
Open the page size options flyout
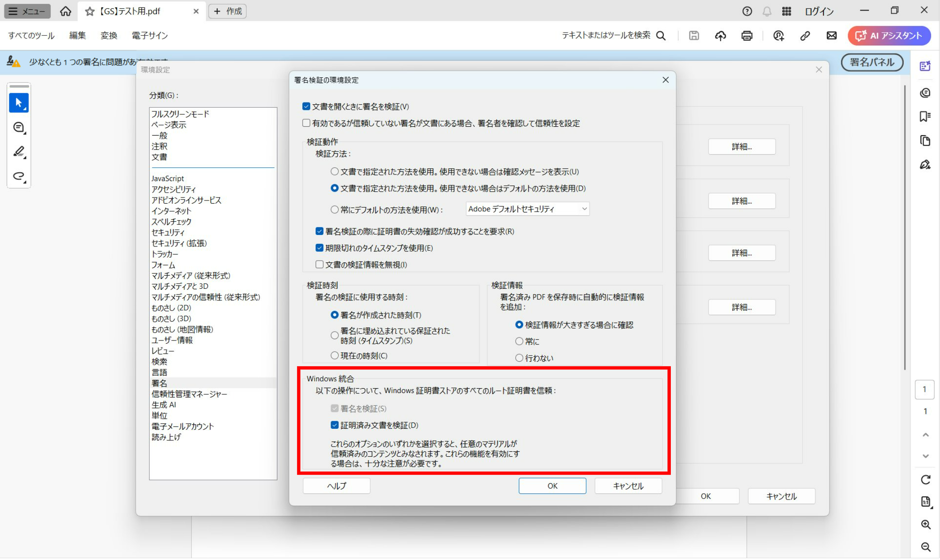coord(925,502)
